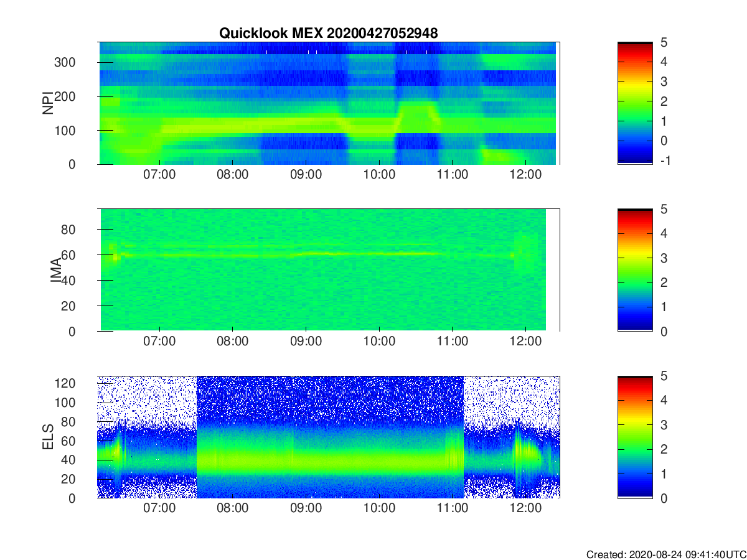Click the 09:00 tick label under IMA plot
Image resolution: width=747 pixels, height=560 pixels.
click(306, 342)
